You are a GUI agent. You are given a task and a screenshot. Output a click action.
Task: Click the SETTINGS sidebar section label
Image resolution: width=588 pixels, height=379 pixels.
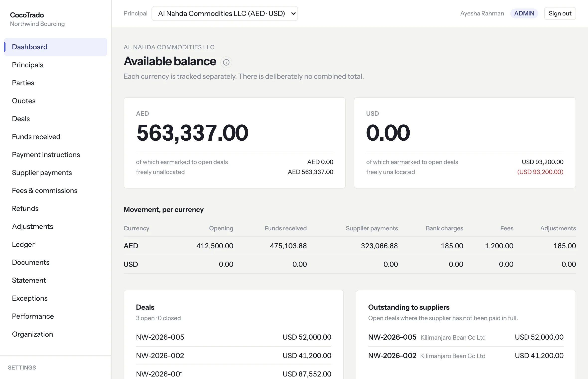click(x=22, y=368)
